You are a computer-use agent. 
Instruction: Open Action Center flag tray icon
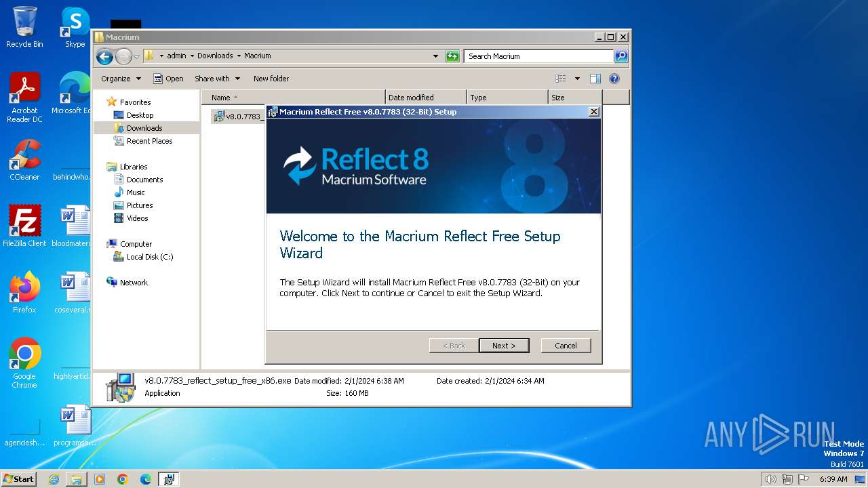pyautogui.click(x=804, y=479)
